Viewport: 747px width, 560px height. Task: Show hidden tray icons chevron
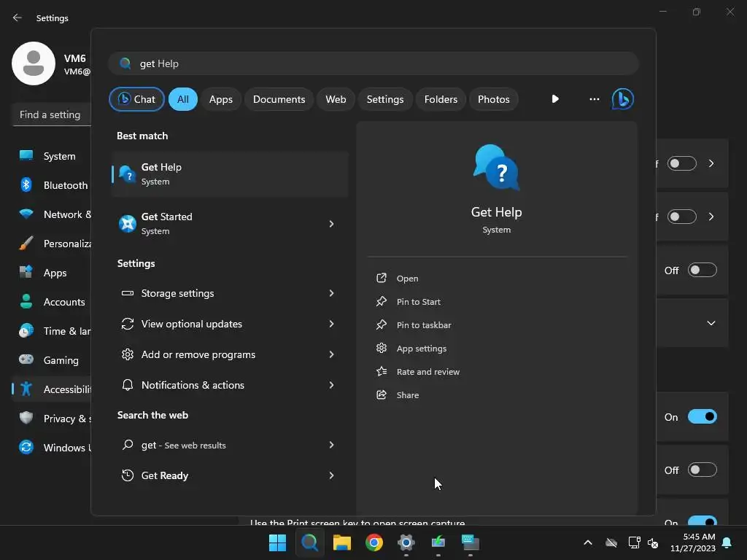tap(588, 542)
